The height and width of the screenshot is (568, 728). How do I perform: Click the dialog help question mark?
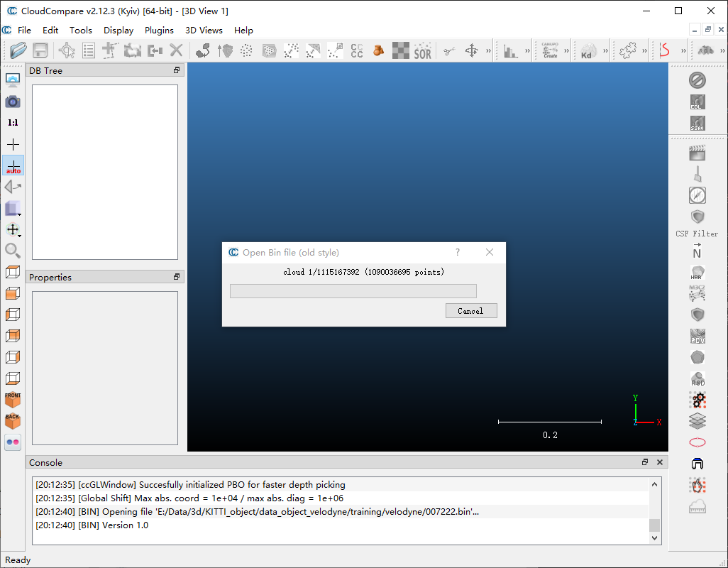[458, 252]
